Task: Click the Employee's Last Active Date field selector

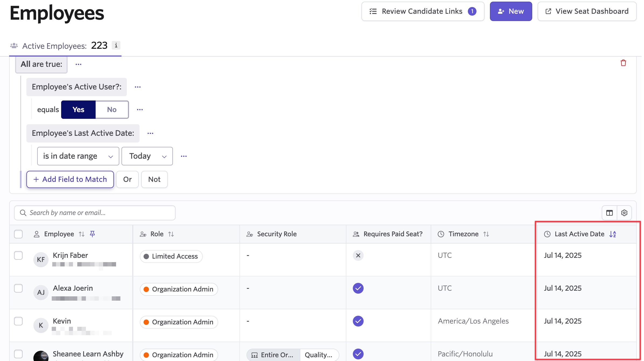Action: (83, 133)
